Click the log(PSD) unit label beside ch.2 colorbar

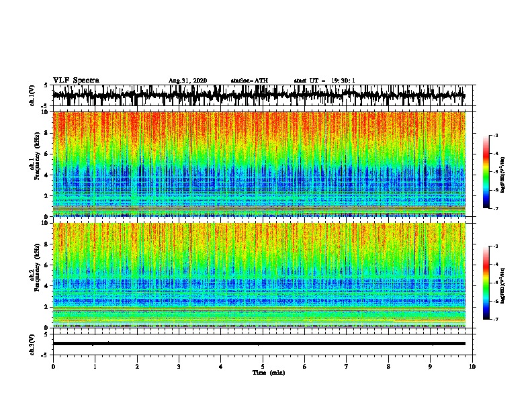point(503,285)
